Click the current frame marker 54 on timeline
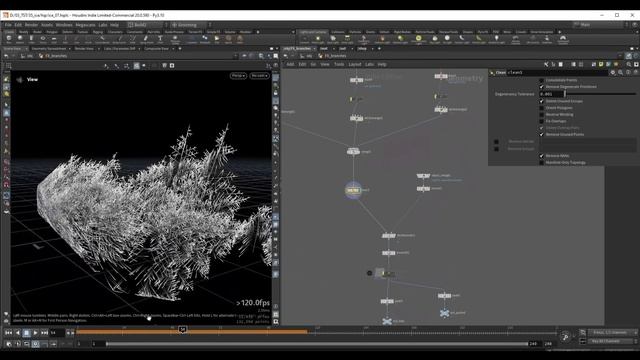The height and width of the screenshot is (360, 640). 182,329
